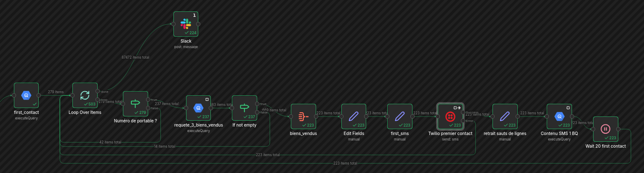This screenshot has height=173, width=644.
Task: Click the 42 items total connection label
Action: click(111, 142)
